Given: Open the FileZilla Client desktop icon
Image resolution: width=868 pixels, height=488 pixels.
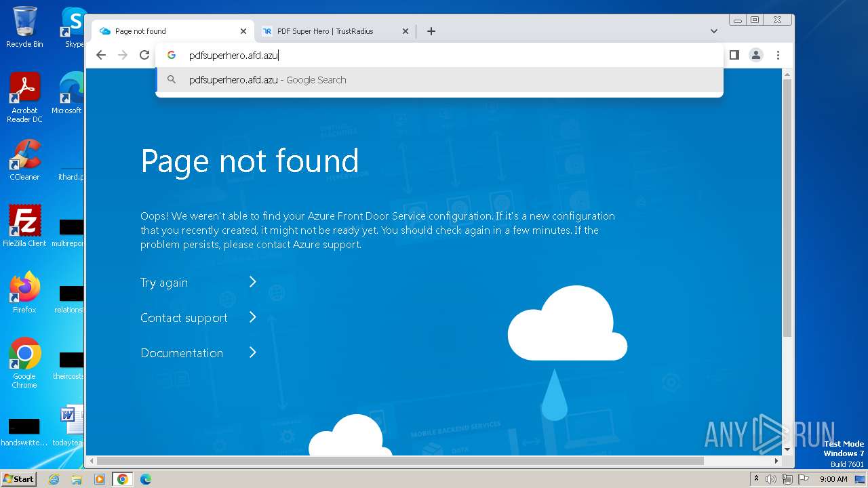Looking at the screenshot, I should (24, 226).
